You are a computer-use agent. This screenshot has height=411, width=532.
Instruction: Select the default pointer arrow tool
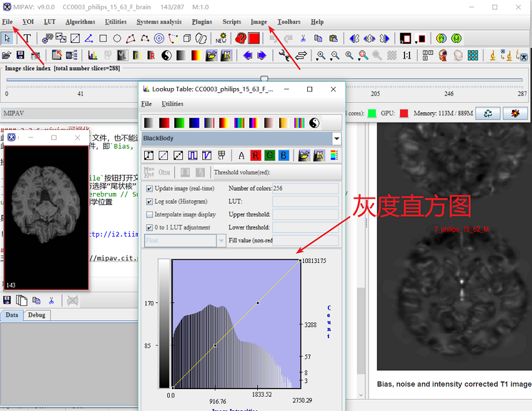[x=7, y=38]
